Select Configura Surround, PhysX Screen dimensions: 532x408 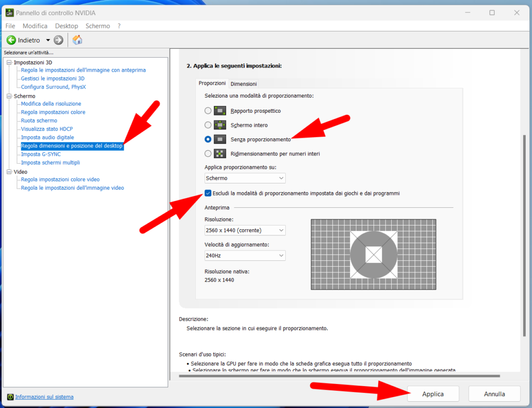click(x=54, y=87)
